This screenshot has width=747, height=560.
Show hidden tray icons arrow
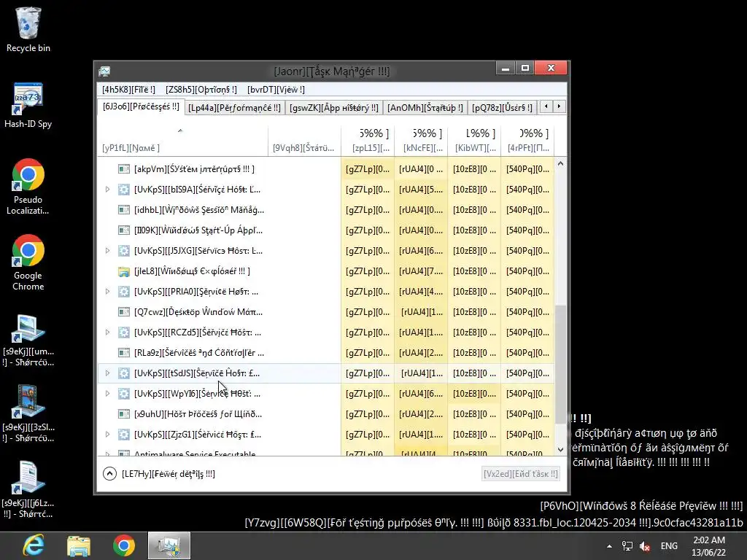click(x=609, y=546)
